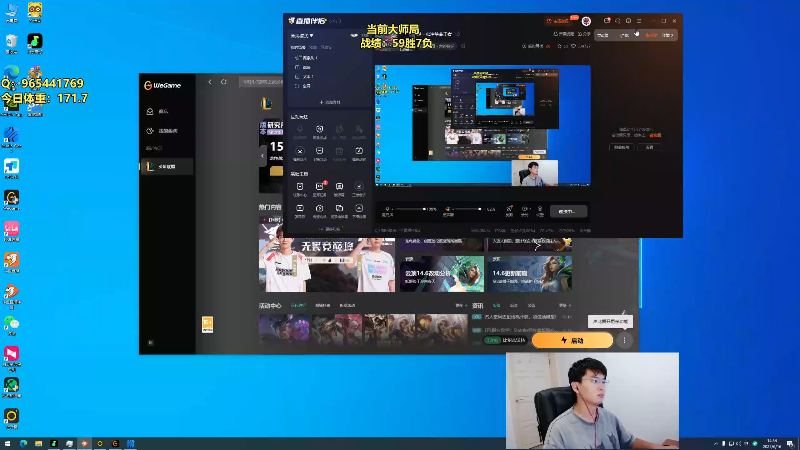Expand the more dropdown right of 活动中心 tabs
The height and width of the screenshot is (450, 800).
pyautogui.click(x=461, y=306)
